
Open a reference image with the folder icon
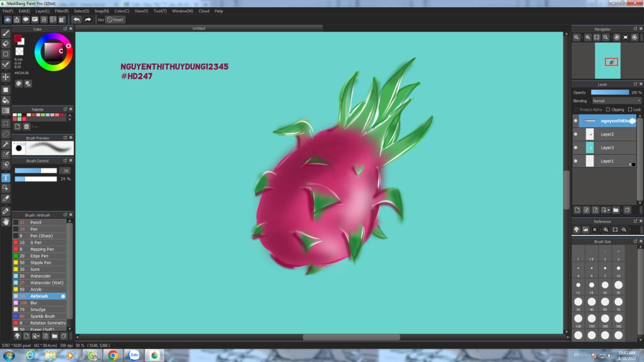(x=586, y=230)
